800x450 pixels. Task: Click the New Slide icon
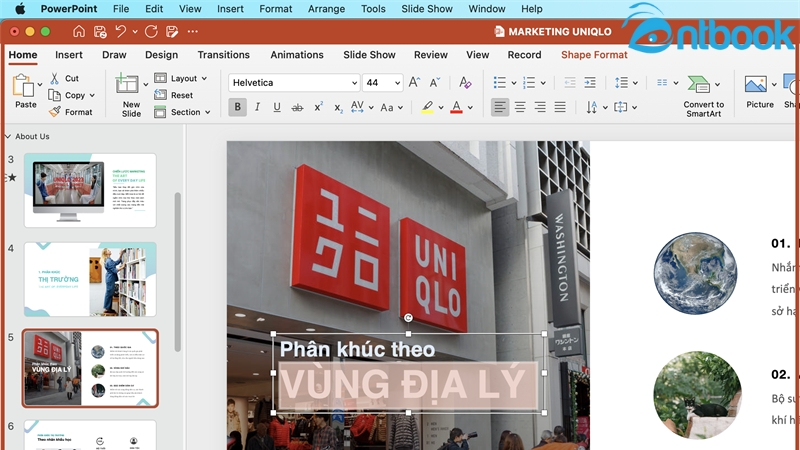point(127,83)
